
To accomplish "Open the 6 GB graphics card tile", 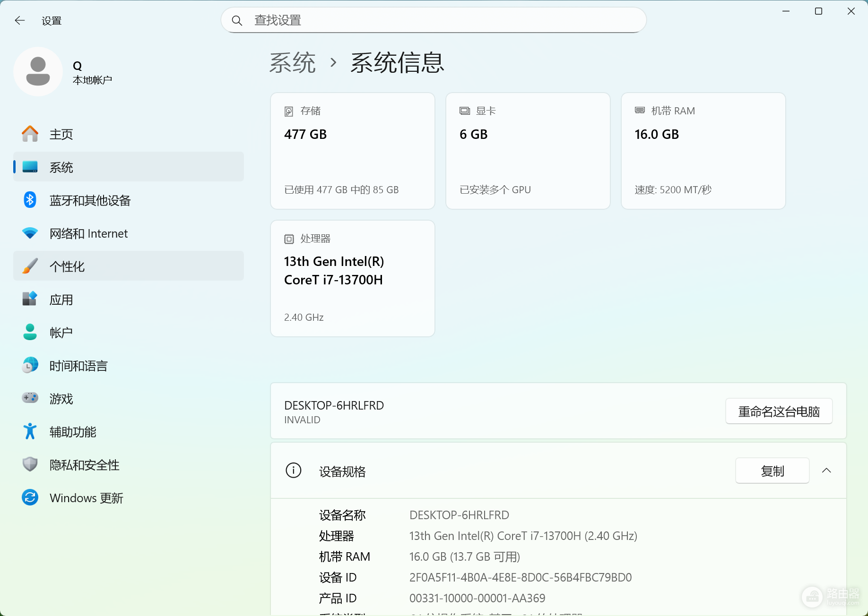I will [528, 151].
